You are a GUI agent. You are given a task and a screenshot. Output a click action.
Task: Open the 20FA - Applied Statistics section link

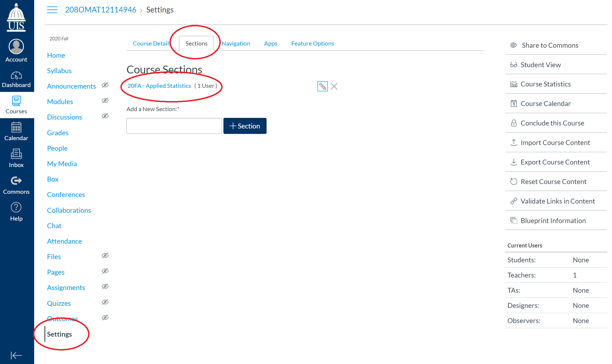159,86
